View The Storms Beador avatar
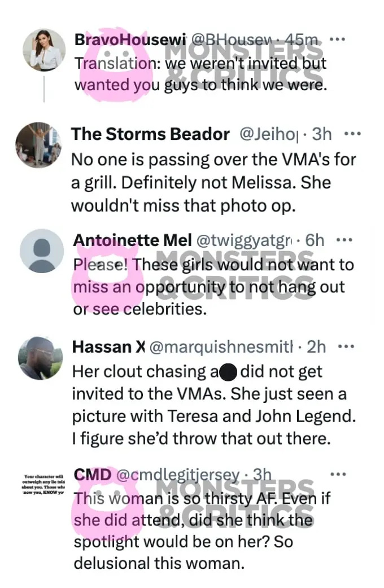 [38, 145]
